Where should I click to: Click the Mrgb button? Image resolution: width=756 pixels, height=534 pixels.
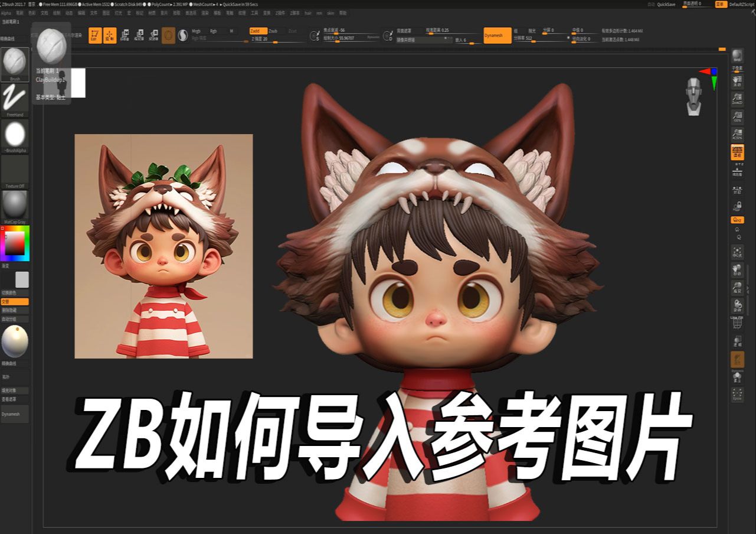tap(199, 31)
